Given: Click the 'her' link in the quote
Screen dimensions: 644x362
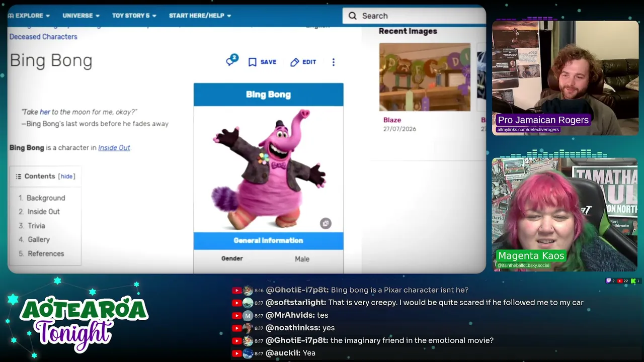Looking at the screenshot, I should click(x=45, y=112).
